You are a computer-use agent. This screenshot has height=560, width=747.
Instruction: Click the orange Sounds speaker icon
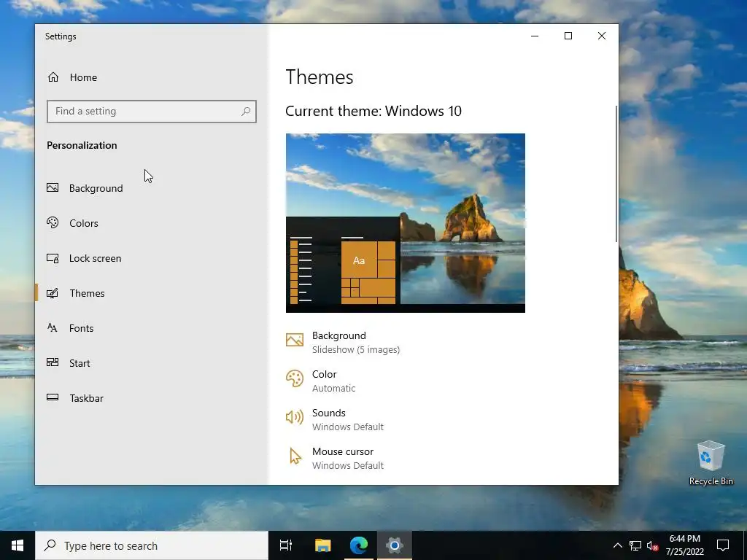click(295, 417)
